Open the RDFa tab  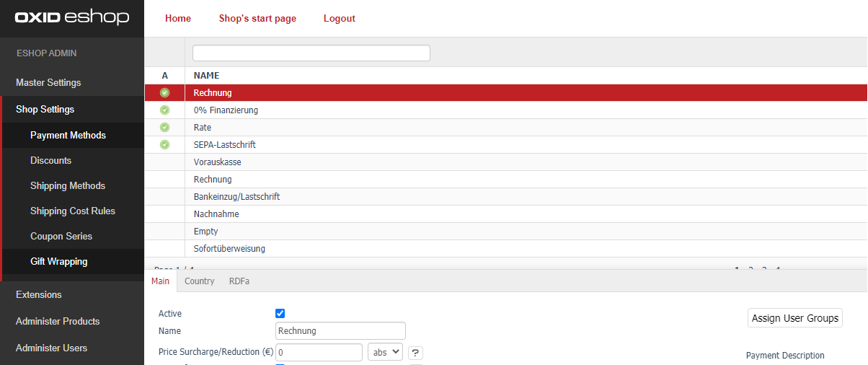pos(239,281)
